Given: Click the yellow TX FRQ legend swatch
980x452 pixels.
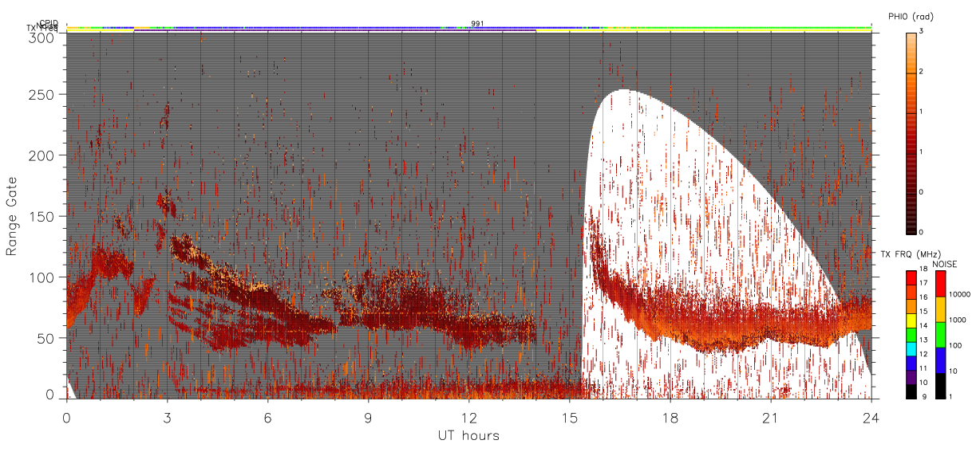Looking at the screenshot, I should pos(911,320).
